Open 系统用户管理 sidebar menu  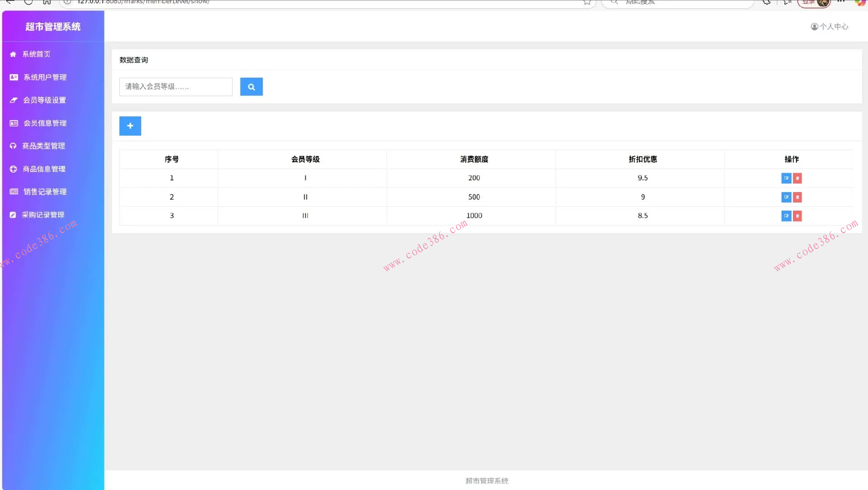45,77
